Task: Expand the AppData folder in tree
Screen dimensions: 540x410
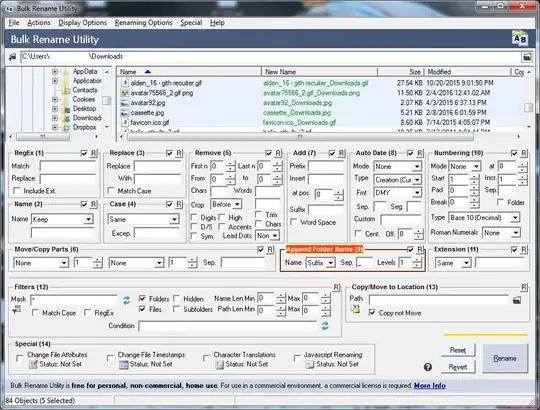Action: (x=55, y=72)
